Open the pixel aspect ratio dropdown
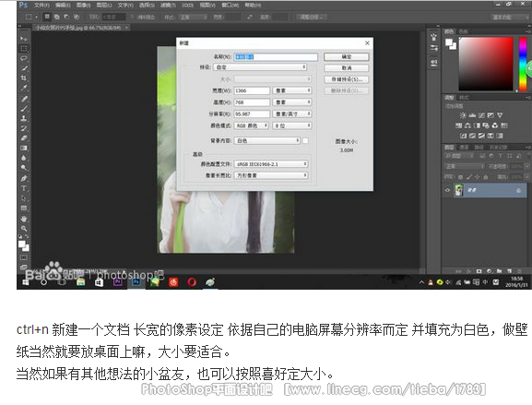 coord(271,175)
